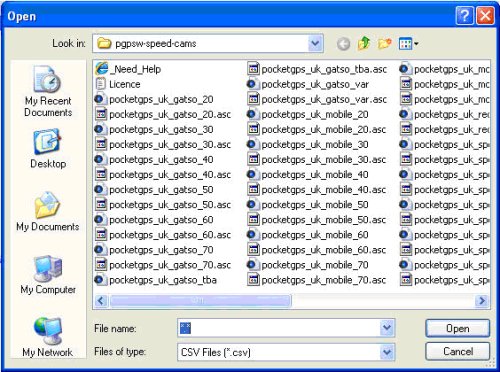Select the pocketgps_uk_gatso_var file name
Image resolution: width=500 pixels, height=372 pixels.
[315, 84]
